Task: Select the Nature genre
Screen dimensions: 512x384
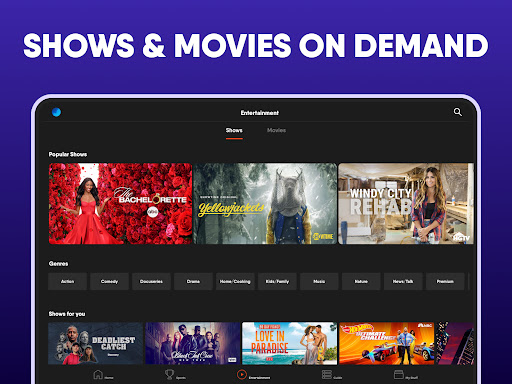Action: [x=361, y=281]
